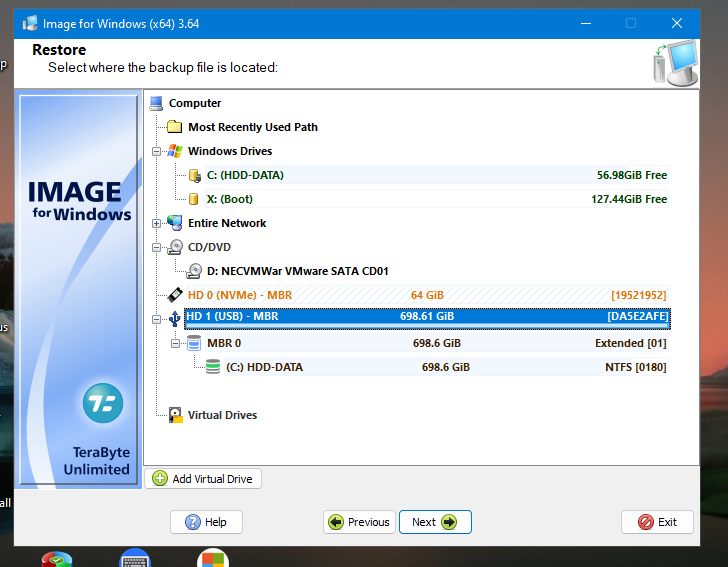Click the TeraByte Unlimited logo badge
The image size is (728, 567).
coord(103,403)
